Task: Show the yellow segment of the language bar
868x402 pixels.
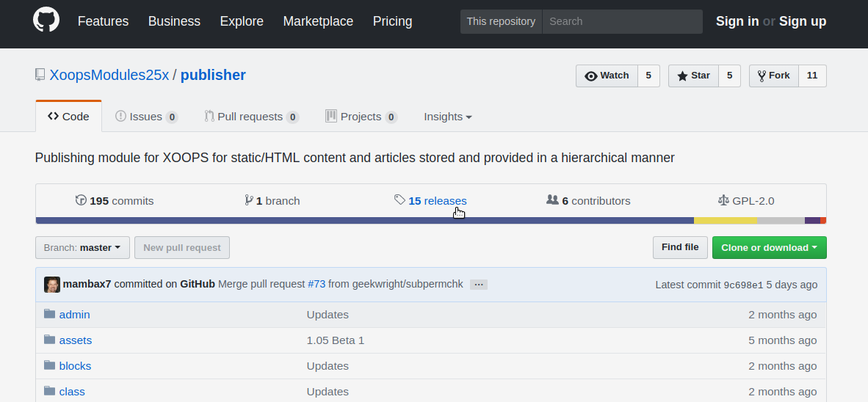Action: [x=726, y=220]
